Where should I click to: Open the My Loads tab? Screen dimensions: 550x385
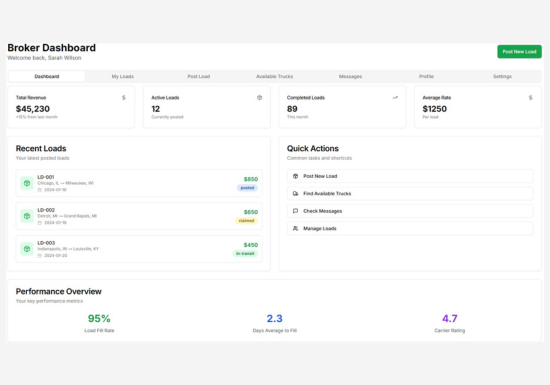122,76
